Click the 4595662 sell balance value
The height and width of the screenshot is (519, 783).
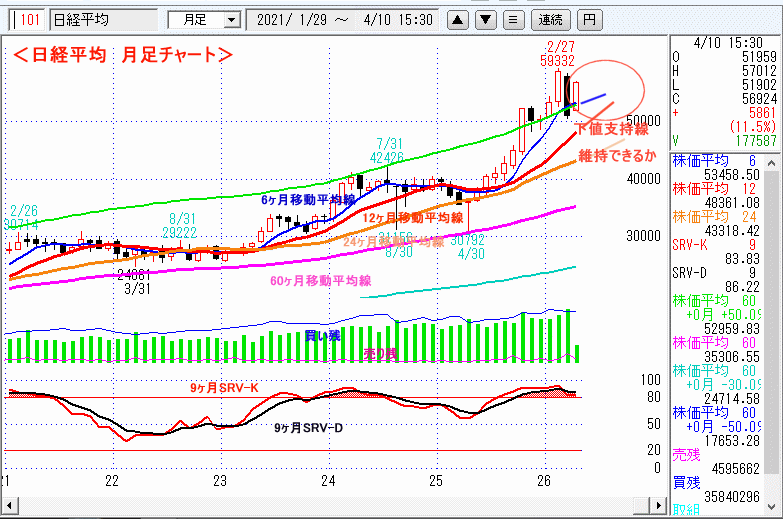pyautogui.click(x=735, y=469)
